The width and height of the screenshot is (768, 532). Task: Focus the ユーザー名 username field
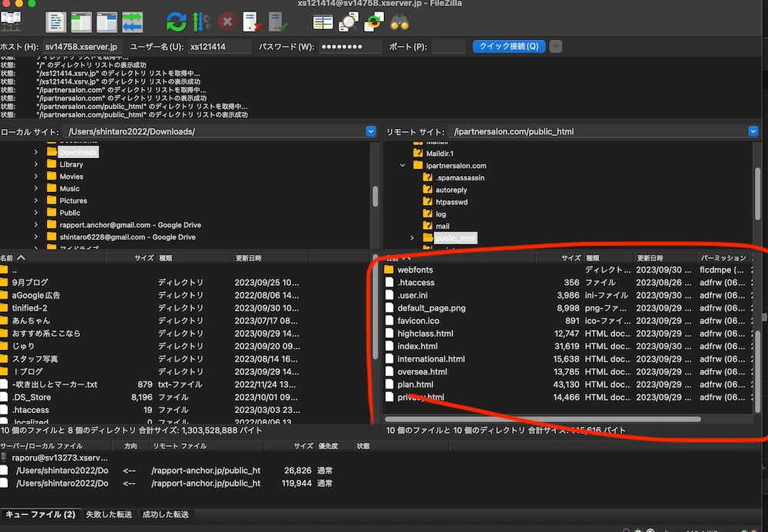coord(220,47)
